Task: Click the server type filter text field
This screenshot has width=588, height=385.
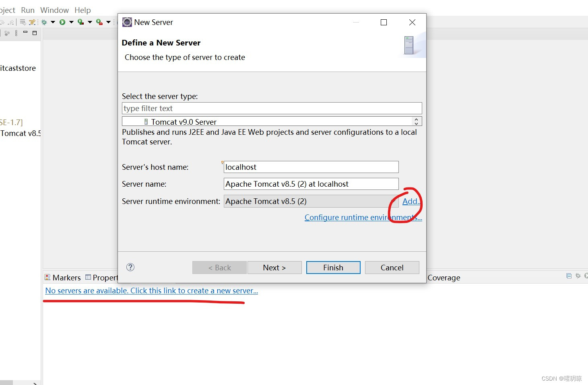Action: pyautogui.click(x=272, y=108)
